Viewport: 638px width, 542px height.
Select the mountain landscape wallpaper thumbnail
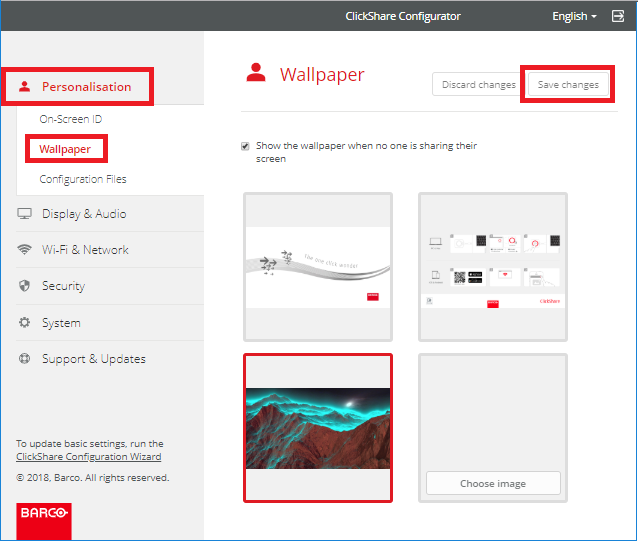click(x=318, y=428)
